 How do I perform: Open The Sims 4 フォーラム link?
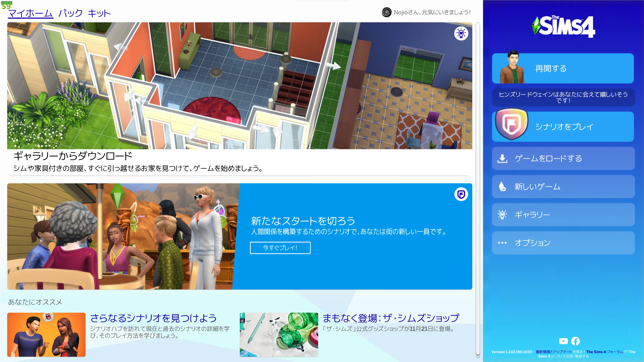[604, 352]
